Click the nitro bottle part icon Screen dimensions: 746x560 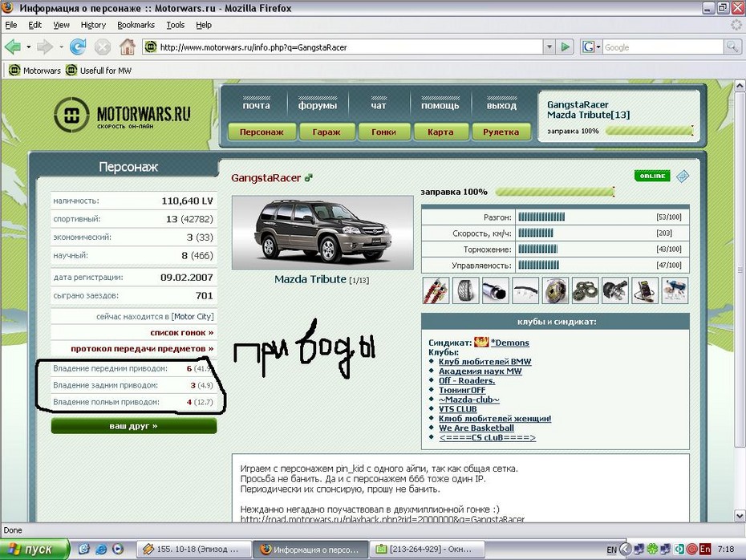675,290
